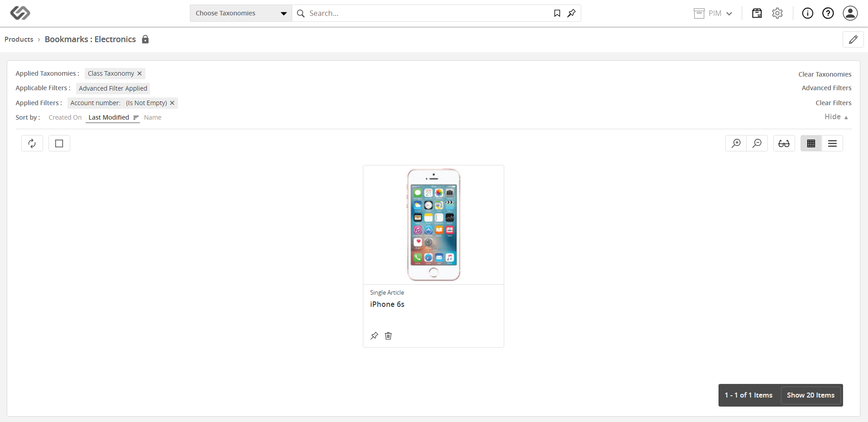Image resolution: width=868 pixels, height=422 pixels.
Task: Click the zoom out icon
Action: tap(757, 143)
